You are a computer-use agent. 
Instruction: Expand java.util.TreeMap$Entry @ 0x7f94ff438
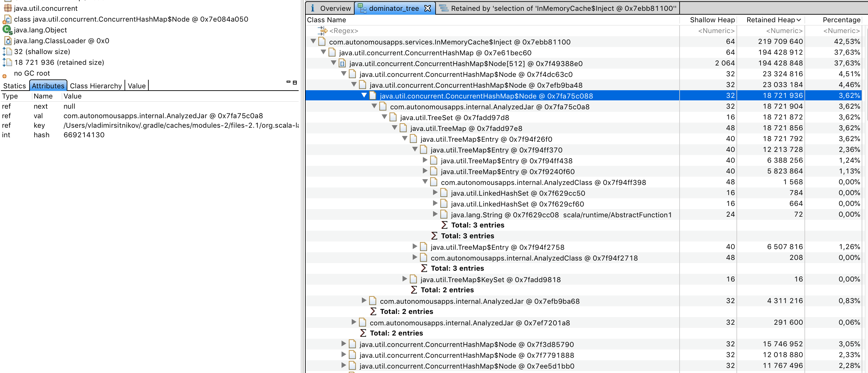424,160
